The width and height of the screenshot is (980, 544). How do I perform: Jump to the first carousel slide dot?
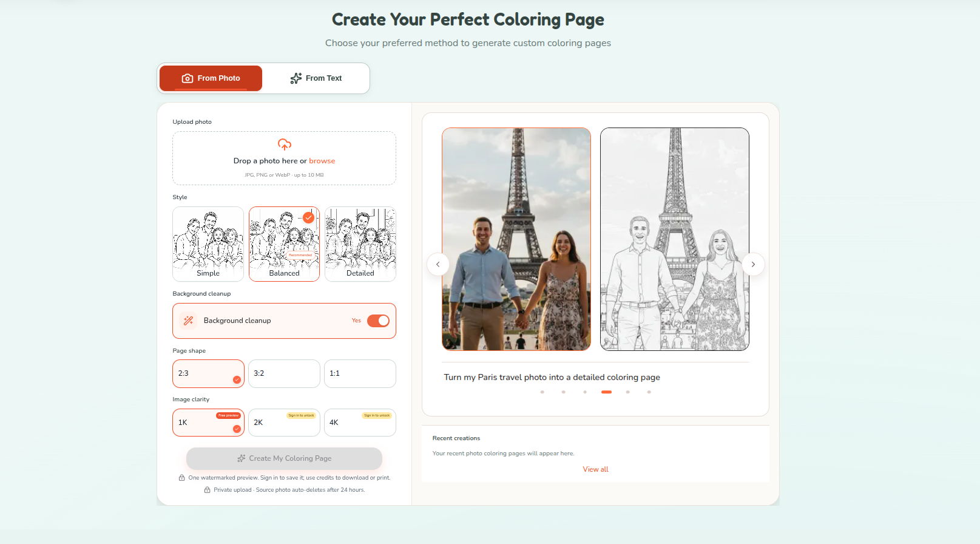coord(542,392)
